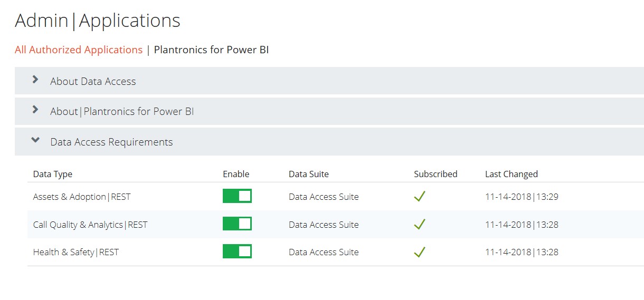Click timestamp in Health & Safety row
The width and height of the screenshot is (644, 300).
pyautogui.click(x=522, y=252)
